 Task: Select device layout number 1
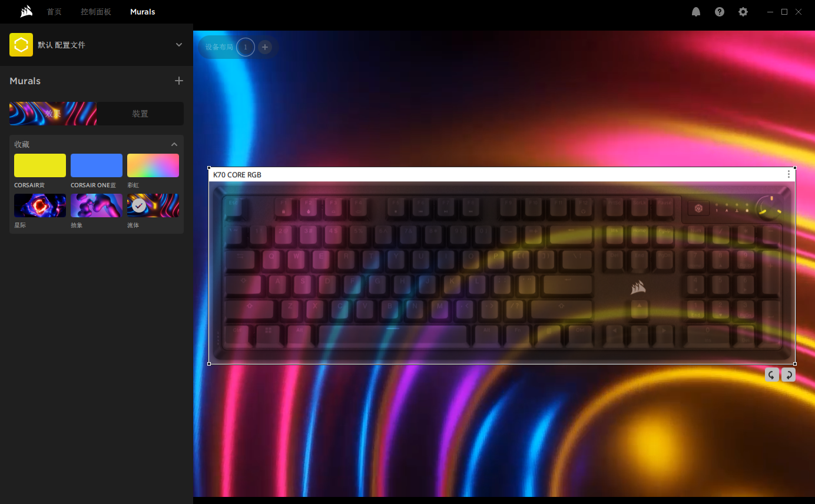pyautogui.click(x=246, y=47)
